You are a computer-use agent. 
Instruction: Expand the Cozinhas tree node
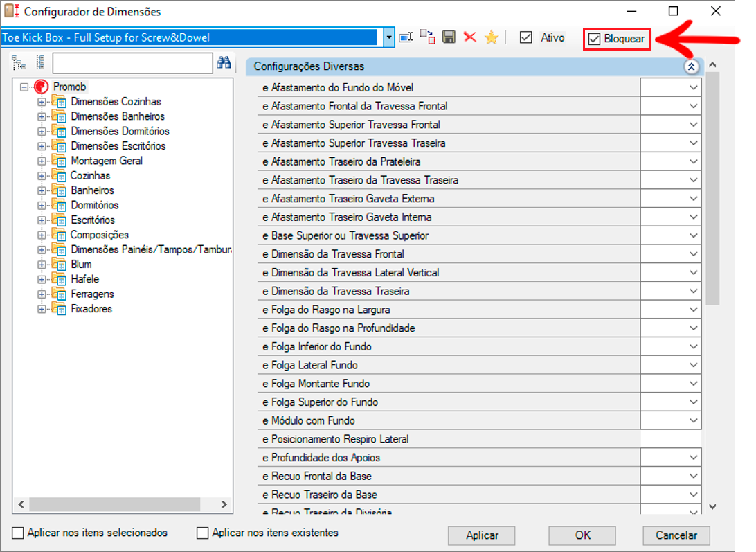tap(42, 176)
